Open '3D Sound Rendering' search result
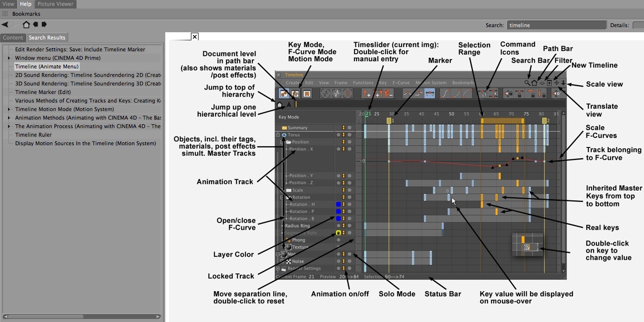The width and height of the screenshot is (644, 322). tap(88, 83)
